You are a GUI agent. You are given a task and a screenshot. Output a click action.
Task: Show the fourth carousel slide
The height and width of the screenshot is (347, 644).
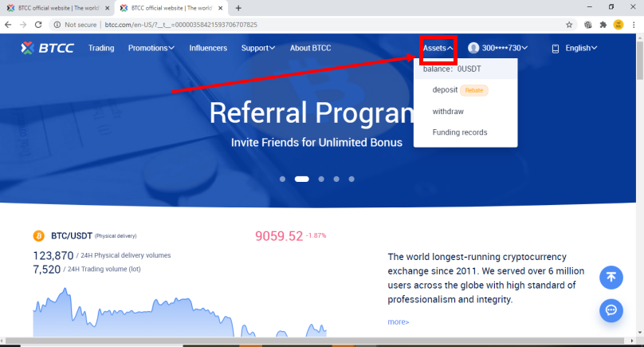coord(336,179)
